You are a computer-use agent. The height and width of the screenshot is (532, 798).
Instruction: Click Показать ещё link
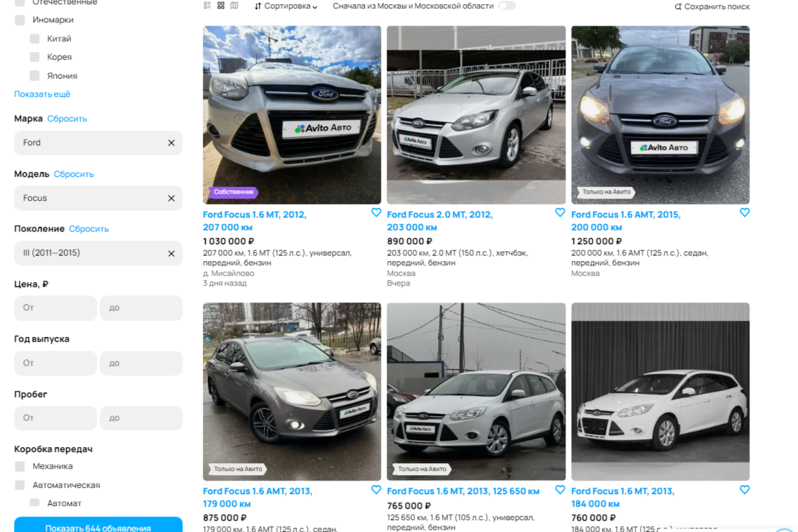pos(42,94)
